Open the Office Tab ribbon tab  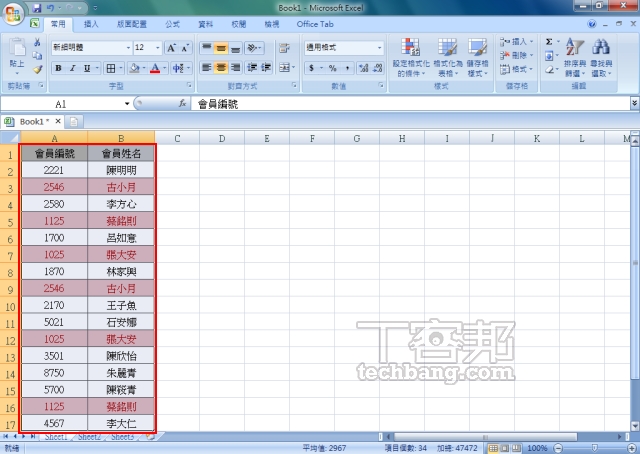[315, 24]
